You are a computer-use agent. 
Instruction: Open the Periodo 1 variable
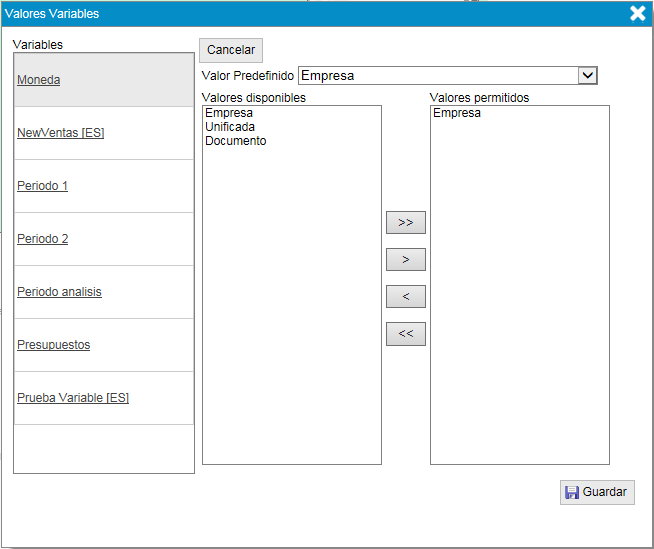click(x=43, y=186)
